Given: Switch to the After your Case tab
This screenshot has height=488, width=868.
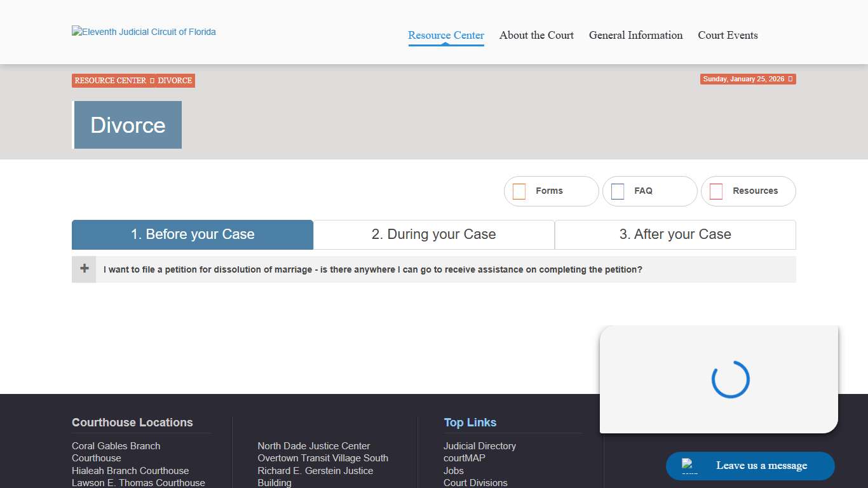Looking at the screenshot, I should [x=675, y=234].
